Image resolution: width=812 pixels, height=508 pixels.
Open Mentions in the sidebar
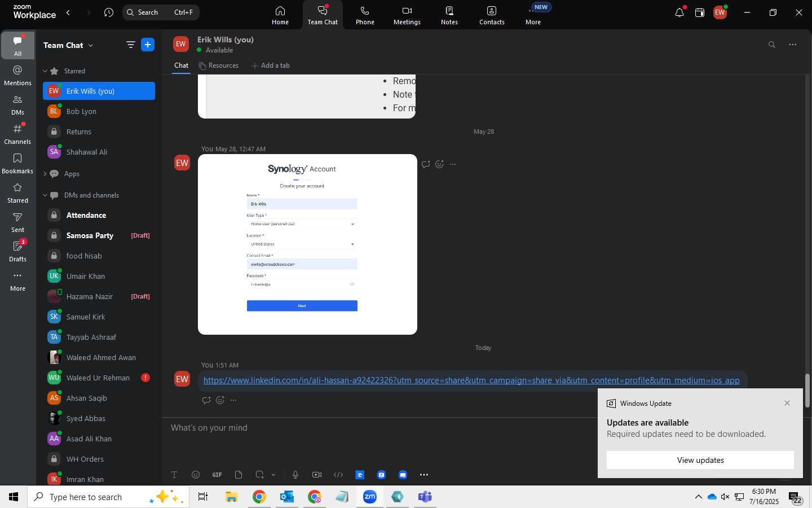click(17, 75)
